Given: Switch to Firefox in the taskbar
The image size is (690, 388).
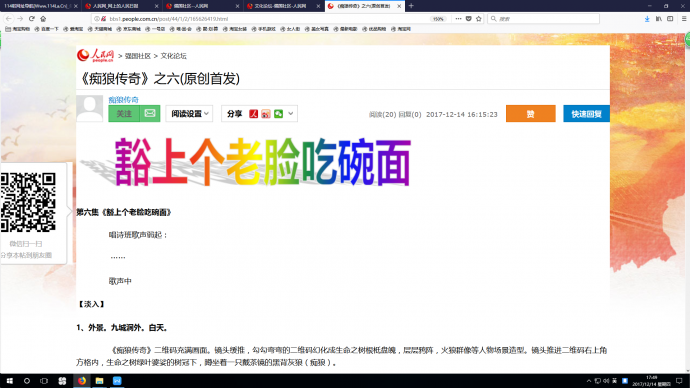Looking at the screenshot, I should [x=82, y=381].
